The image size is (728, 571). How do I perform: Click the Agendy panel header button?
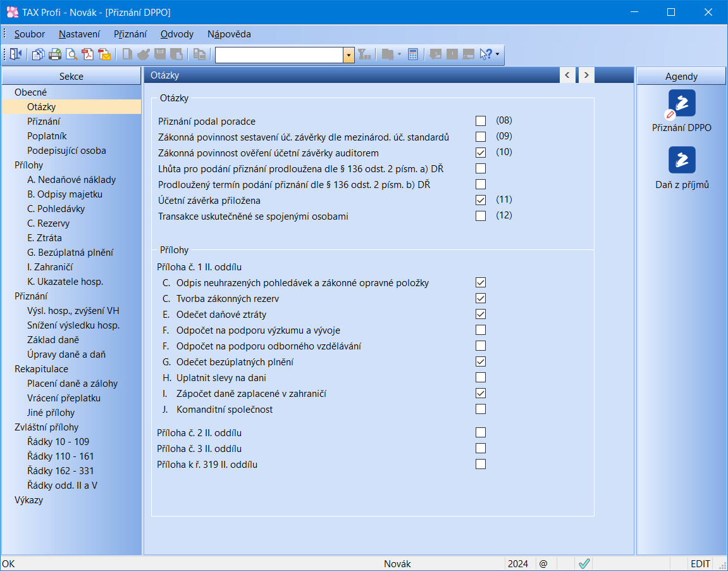681,76
